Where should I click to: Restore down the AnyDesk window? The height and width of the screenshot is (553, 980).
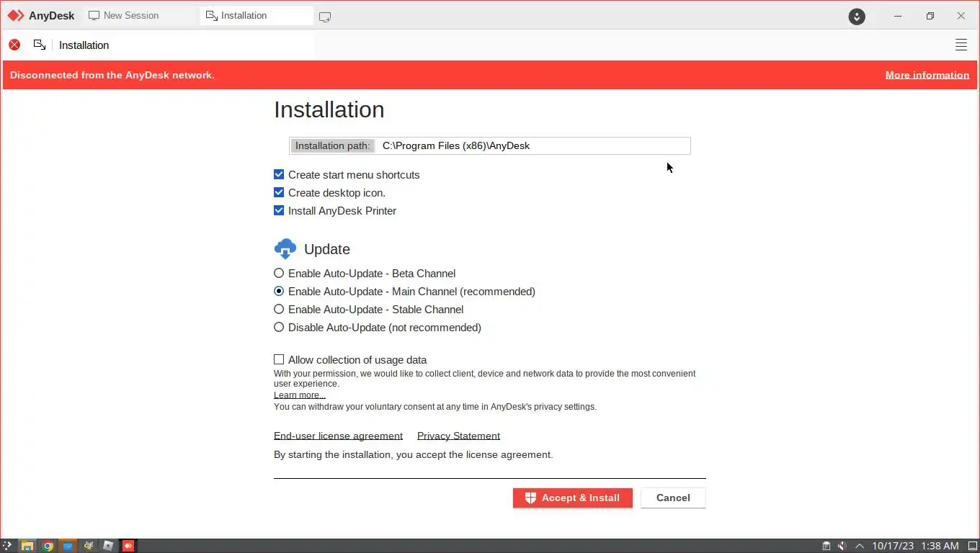coord(930,16)
